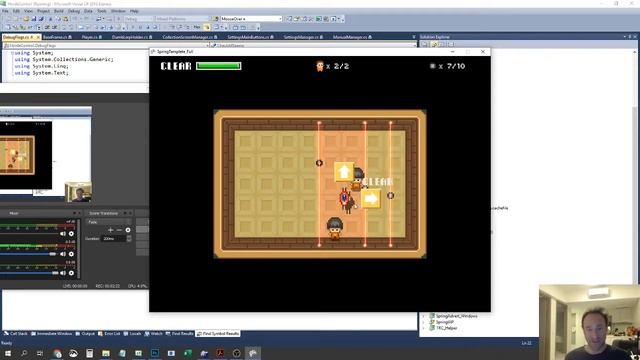Image resolution: width=640 pixels, height=360 pixels.
Task: Click the Find in Files icon beside MouseOver
Action: coord(216,19)
